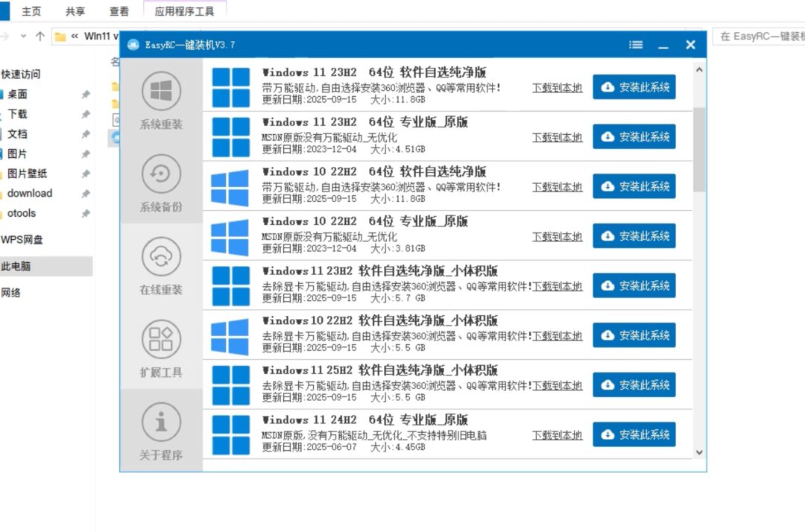
Task: Unpin 图片壁纸 from quick access
Action: point(86,174)
